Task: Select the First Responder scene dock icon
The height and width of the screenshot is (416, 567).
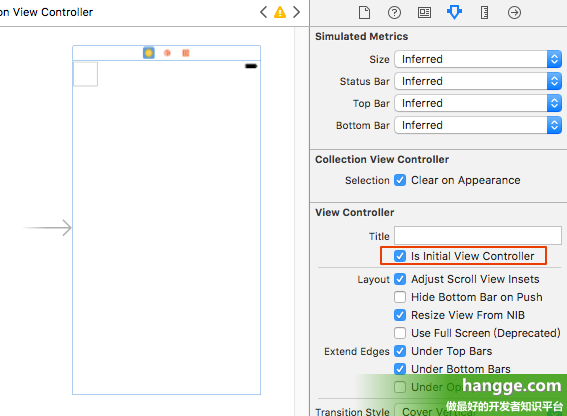Action: [x=167, y=53]
